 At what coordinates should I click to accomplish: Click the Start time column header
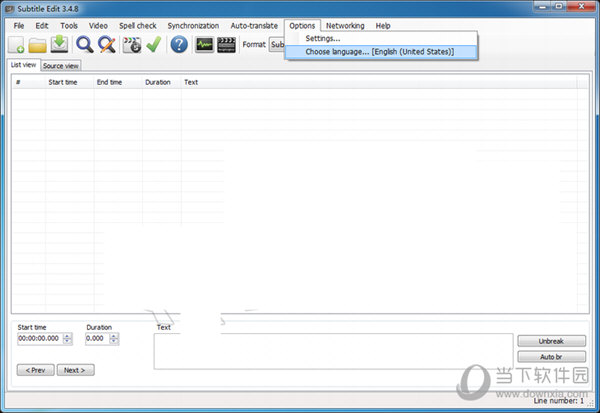tap(69, 82)
